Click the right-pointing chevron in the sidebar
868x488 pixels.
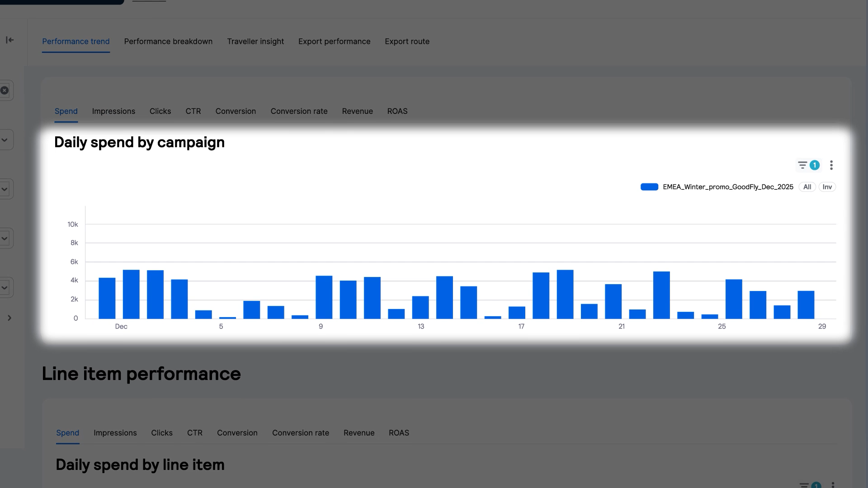pos(9,318)
